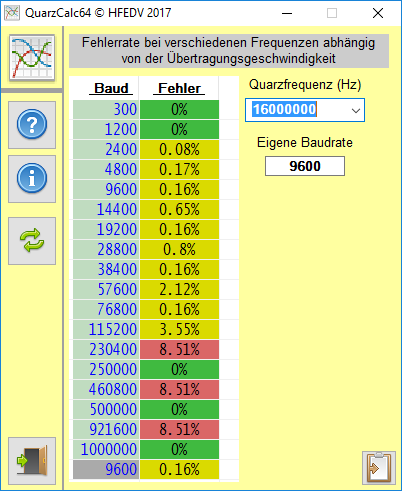Click the chart graph icon at top left
Screen dimensions: 402x491
(x=32, y=58)
